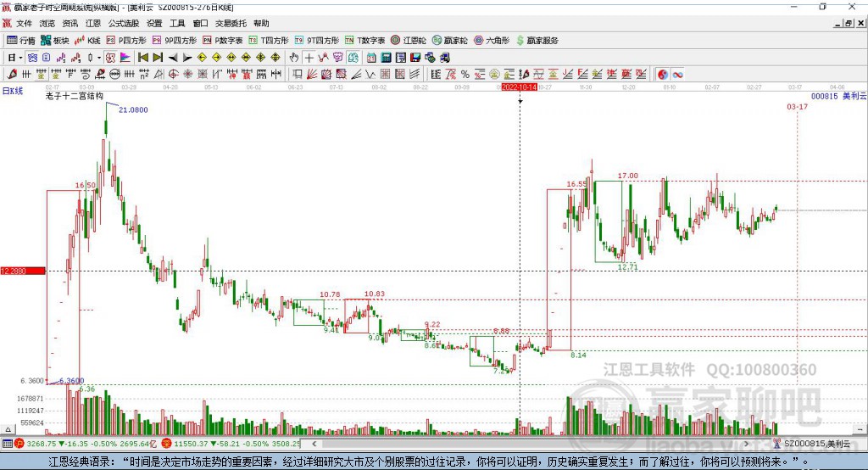Click the first yellow diamond left-arrow icon
868x470 pixels.
(x=202, y=58)
